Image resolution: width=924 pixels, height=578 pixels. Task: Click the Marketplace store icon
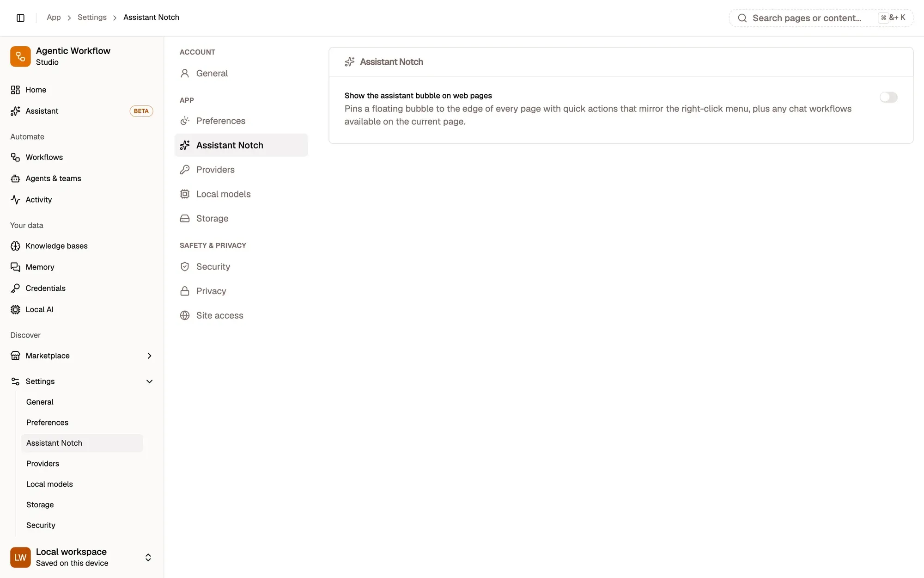pyautogui.click(x=15, y=356)
